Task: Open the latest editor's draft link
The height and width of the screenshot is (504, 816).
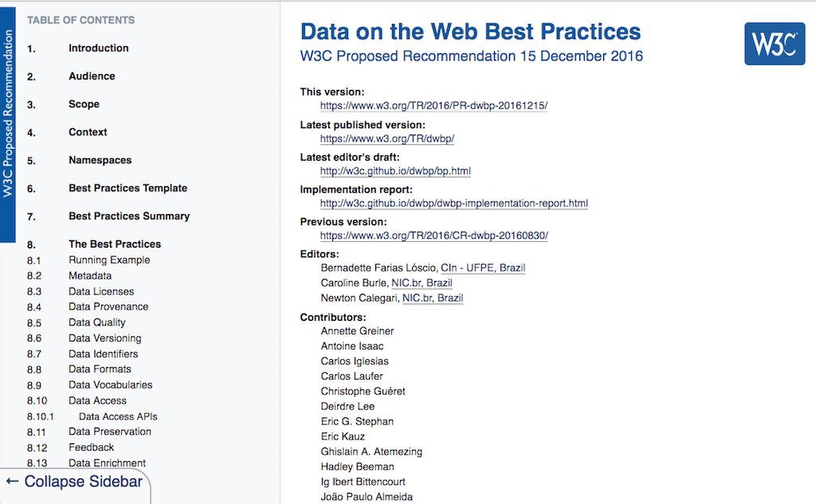Action: coord(395,171)
